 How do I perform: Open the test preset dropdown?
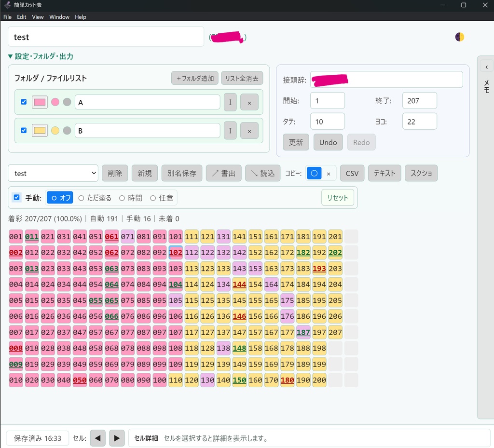coord(53,173)
